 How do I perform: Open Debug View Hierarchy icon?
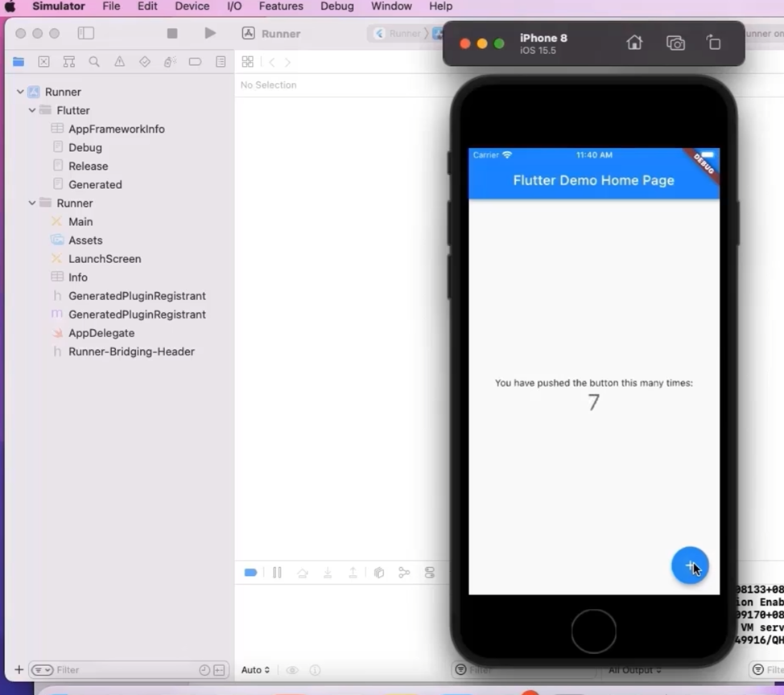379,573
